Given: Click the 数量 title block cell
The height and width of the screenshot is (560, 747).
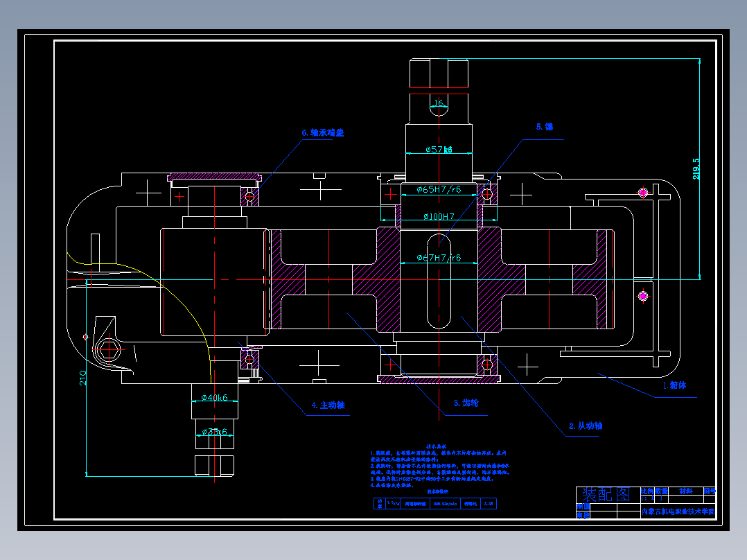Looking at the screenshot, I should 661,491.
